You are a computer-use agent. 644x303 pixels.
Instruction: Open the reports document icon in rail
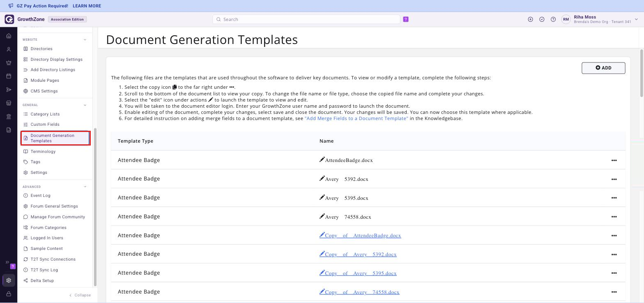9,130
